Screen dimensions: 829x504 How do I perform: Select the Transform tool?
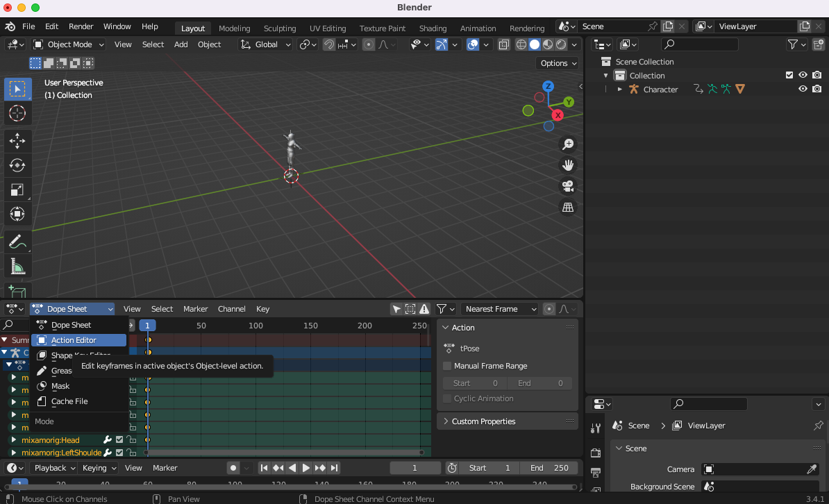[x=17, y=215]
